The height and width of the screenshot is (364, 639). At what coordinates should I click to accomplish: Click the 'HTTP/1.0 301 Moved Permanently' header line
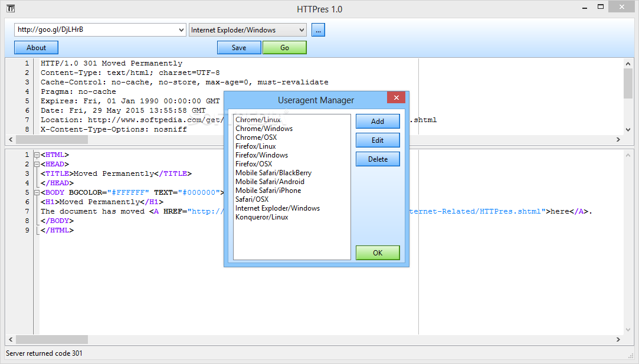(x=112, y=63)
